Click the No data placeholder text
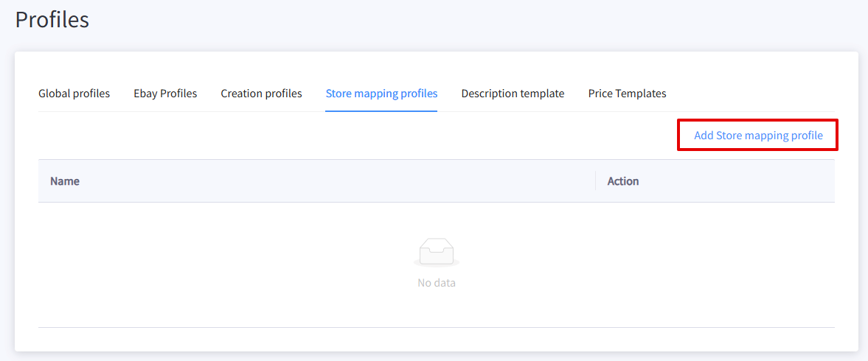This screenshot has height=361, width=868. click(437, 283)
